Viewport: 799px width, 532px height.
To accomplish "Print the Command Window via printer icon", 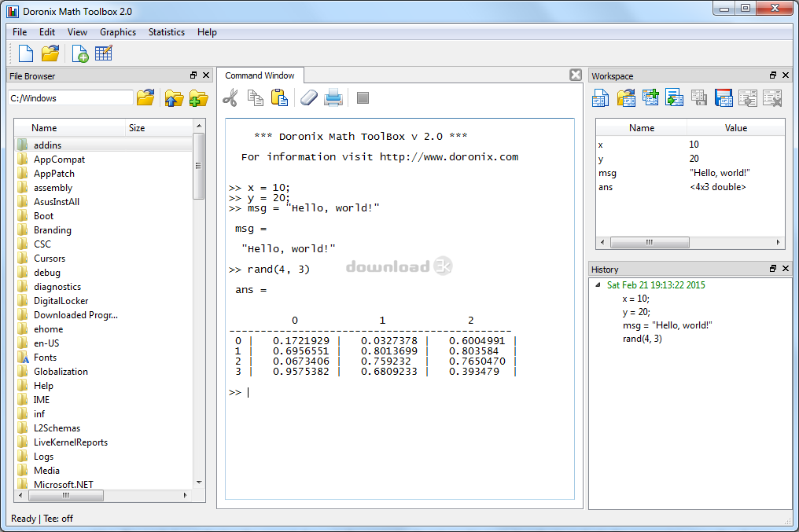I will 333,97.
